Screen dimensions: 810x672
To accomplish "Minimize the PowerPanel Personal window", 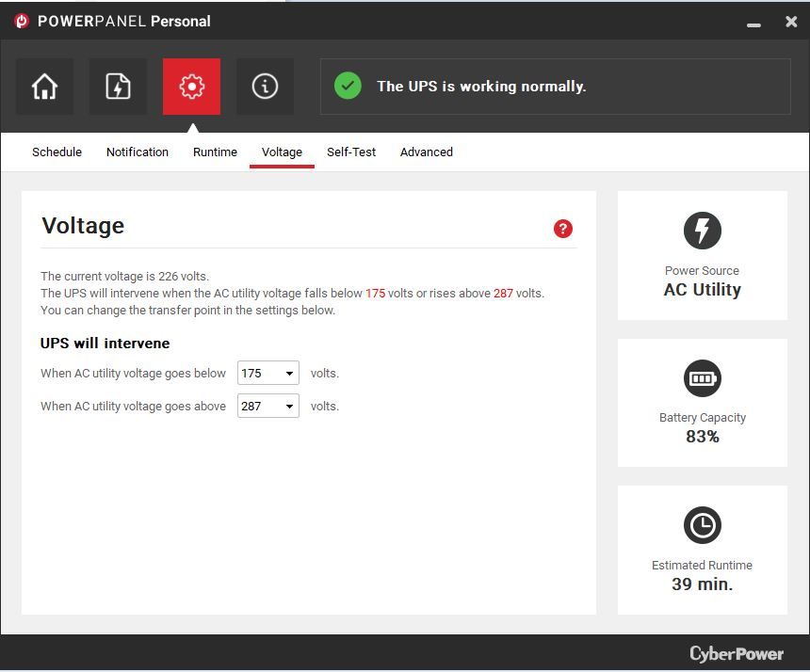I will tap(753, 24).
